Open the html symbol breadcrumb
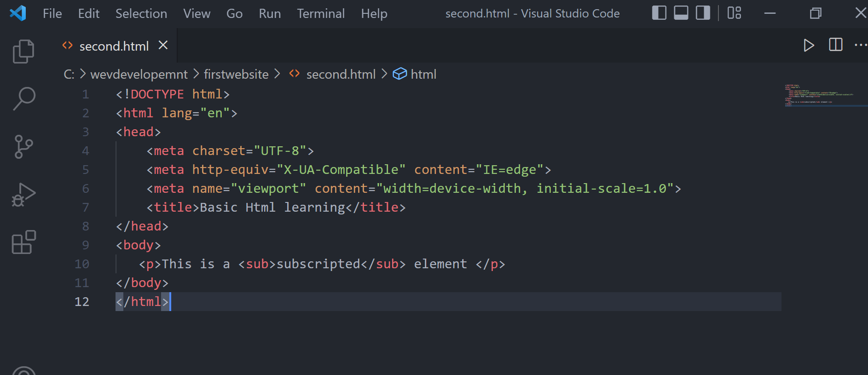Image resolution: width=868 pixels, height=375 pixels. pyautogui.click(x=423, y=74)
